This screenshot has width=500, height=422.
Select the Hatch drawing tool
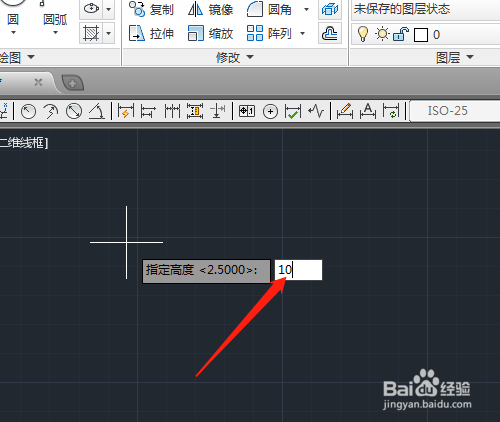click(91, 33)
